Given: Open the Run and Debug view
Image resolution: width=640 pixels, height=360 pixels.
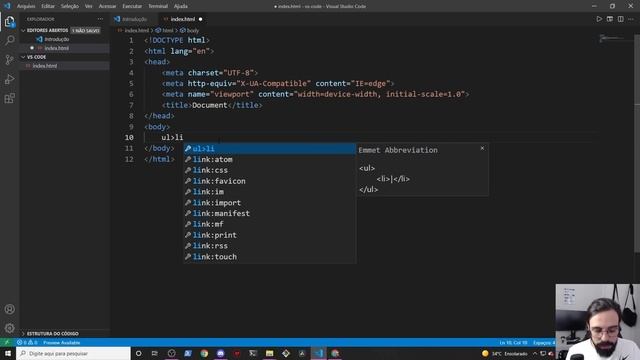Looking at the screenshot, I should pos(9,79).
